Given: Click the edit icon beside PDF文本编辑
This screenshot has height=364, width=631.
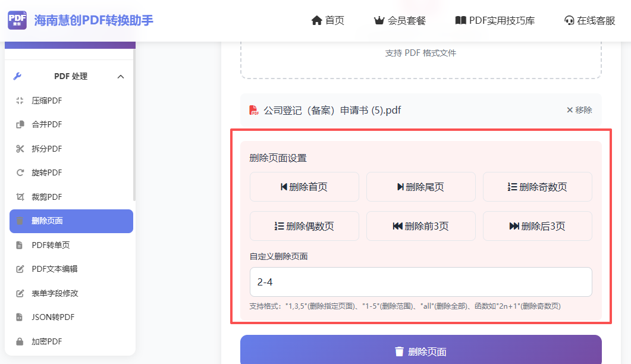Looking at the screenshot, I should pyautogui.click(x=20, y=269).
